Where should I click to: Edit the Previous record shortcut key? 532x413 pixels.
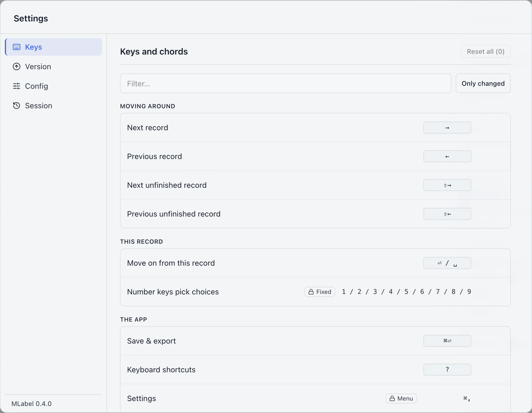tap(447, 156)
